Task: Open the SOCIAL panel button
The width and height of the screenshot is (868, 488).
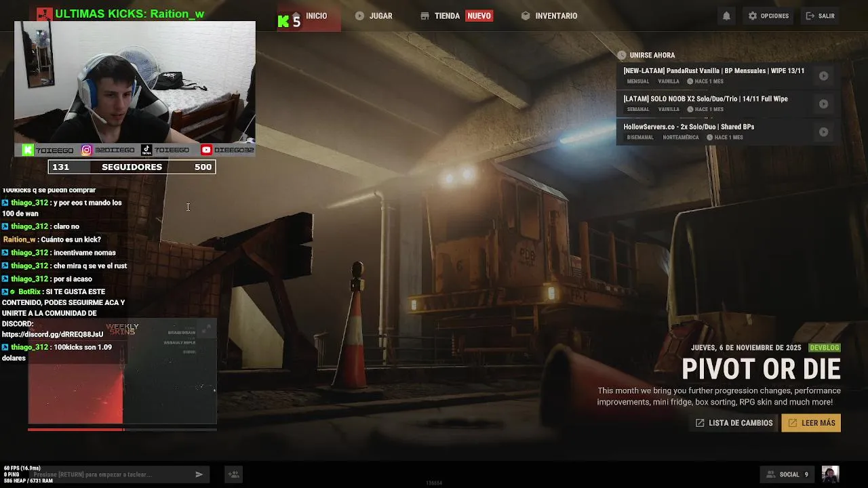Action: 787,474
